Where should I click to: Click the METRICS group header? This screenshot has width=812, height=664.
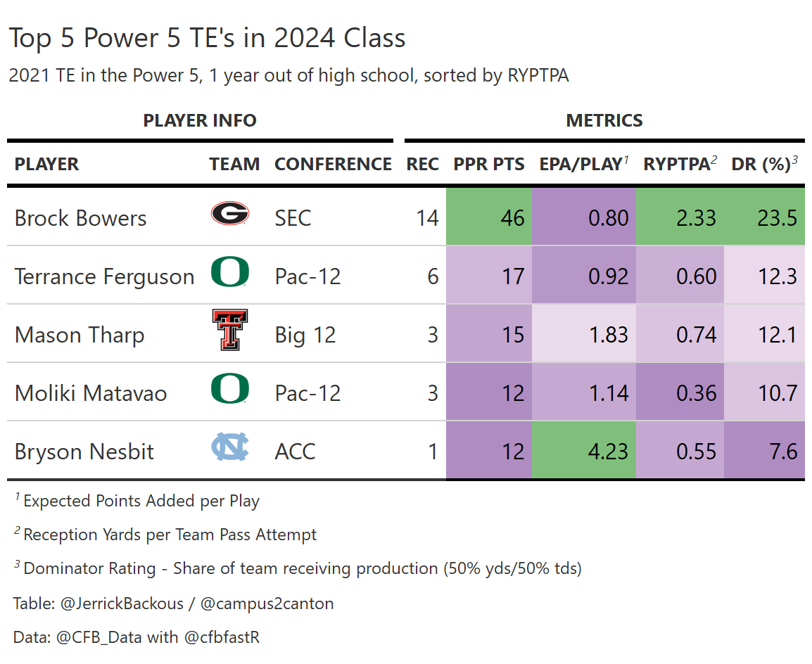(604, 120)
